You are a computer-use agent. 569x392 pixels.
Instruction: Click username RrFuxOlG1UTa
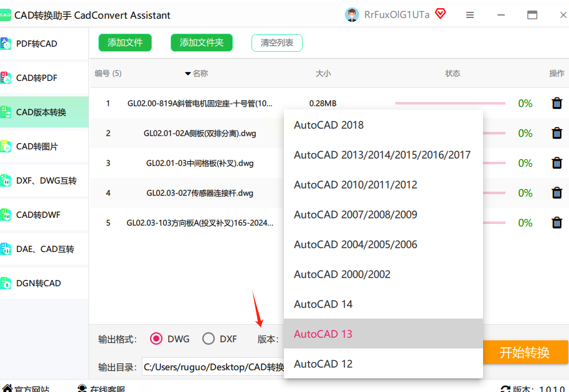397,14
